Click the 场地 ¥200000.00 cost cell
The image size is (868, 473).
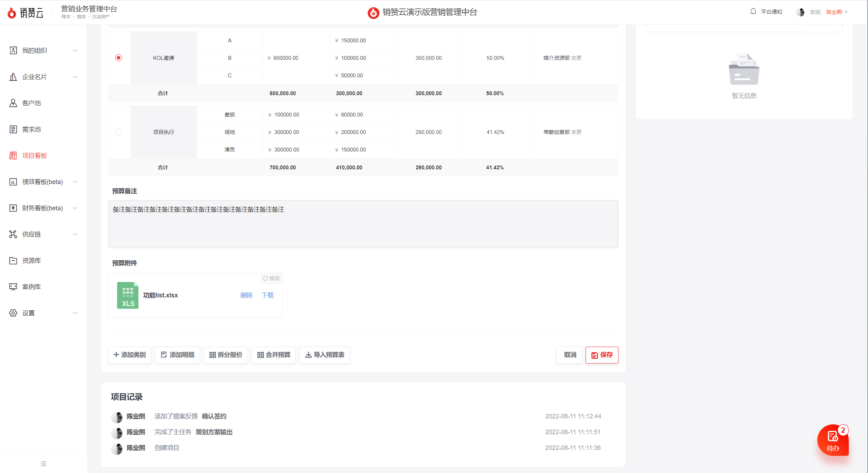(x=363, y=132)
